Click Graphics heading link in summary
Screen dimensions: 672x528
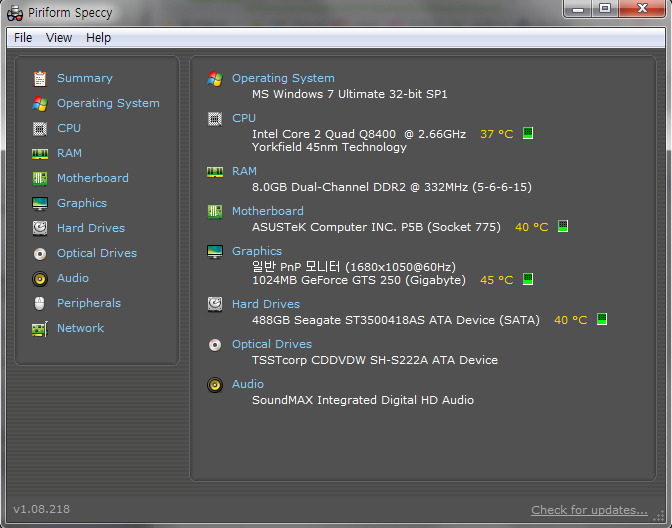click(257, 251)
